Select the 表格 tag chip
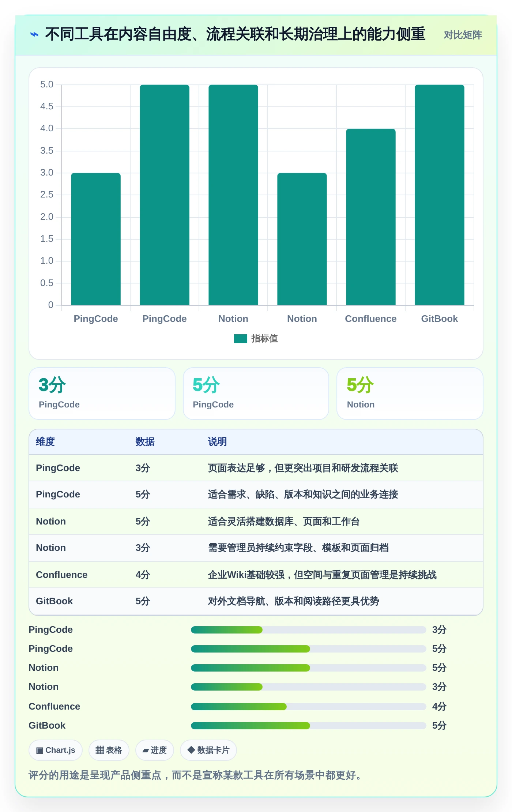Image resolution: width=512 pixels, height=812 pixels. [109, 750]
